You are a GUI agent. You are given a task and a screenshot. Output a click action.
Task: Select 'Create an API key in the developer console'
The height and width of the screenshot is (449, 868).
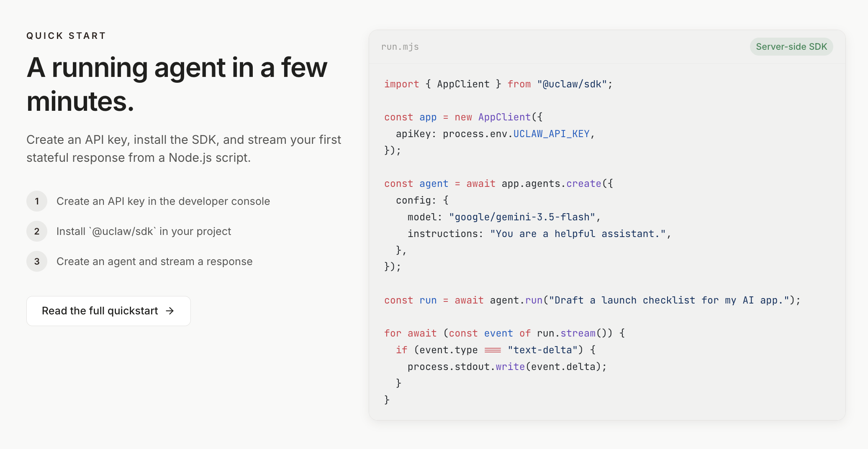click(x=163, y=202)
